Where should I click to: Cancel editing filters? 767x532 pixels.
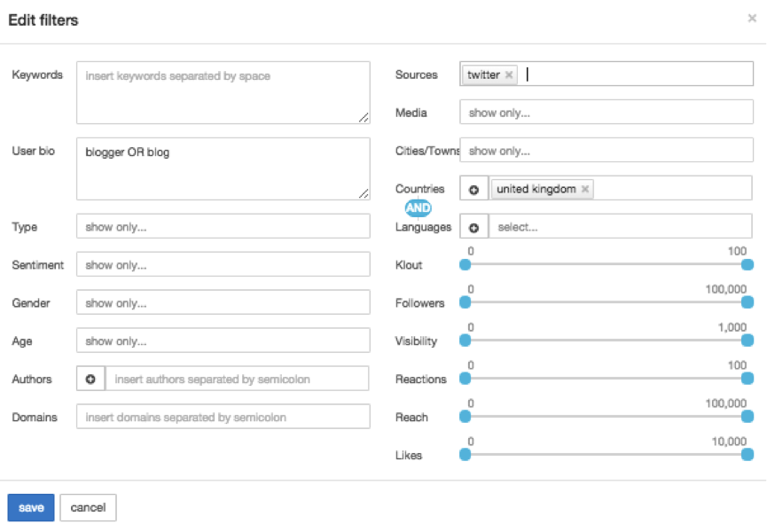pyautogui.click(x=88, y=508)
